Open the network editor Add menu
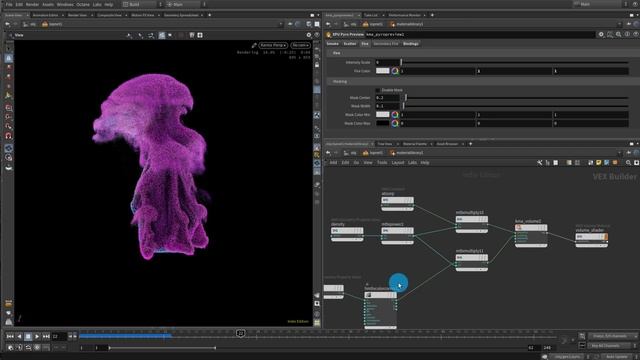The width and height of the screenshot is (640, 360). 333,163
